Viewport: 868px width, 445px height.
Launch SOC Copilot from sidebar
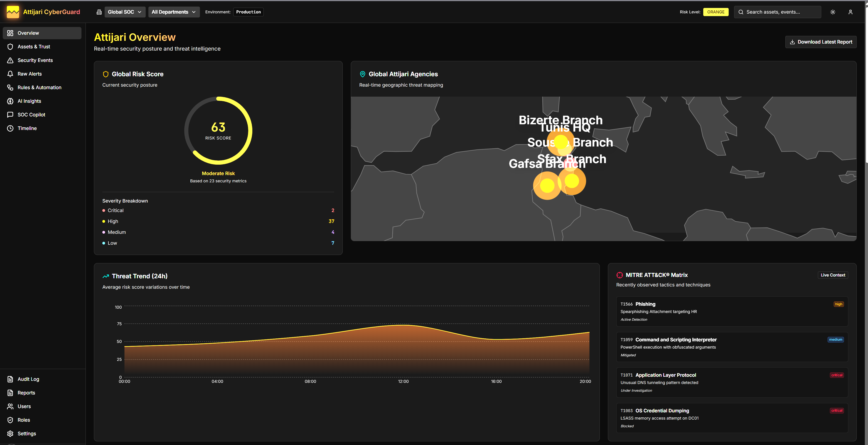pos(42,115)
